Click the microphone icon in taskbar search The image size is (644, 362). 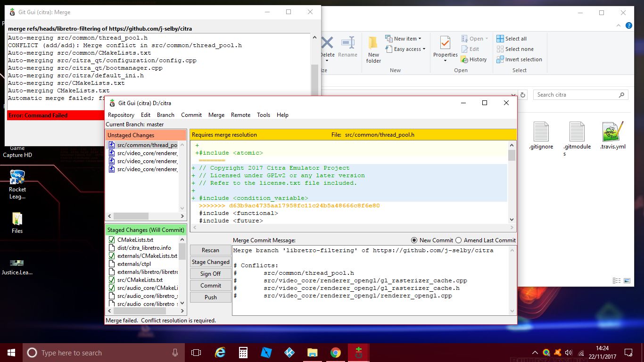pos(175,353)
